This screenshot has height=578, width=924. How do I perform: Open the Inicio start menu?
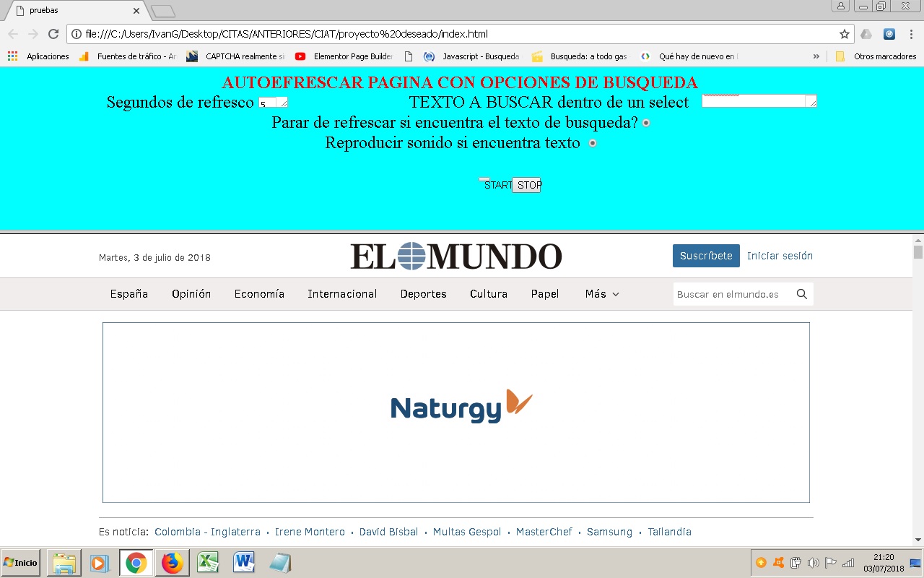20,562
